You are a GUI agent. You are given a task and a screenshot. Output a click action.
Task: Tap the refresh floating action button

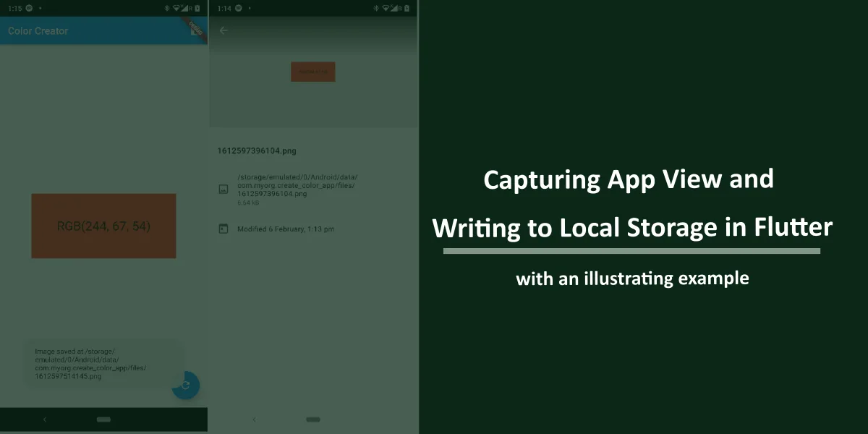(x=185, y=385)
